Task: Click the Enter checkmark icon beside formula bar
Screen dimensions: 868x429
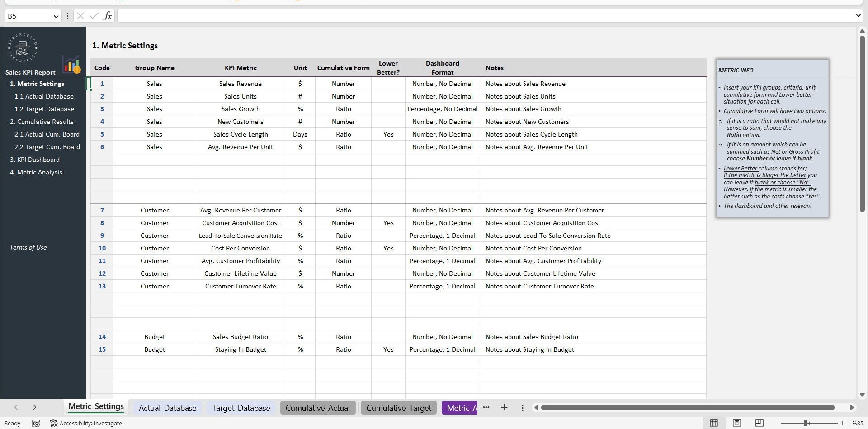Action: coord(94,16)
